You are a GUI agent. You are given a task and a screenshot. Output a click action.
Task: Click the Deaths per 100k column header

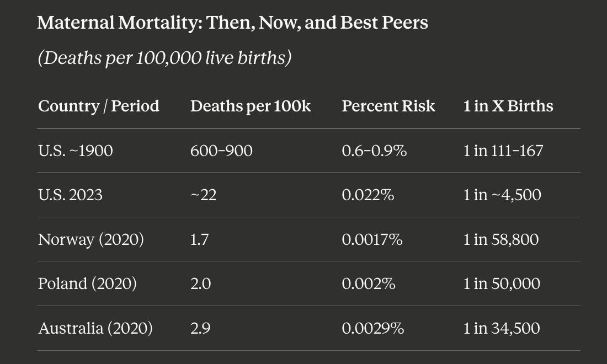(x=251, y=106)
